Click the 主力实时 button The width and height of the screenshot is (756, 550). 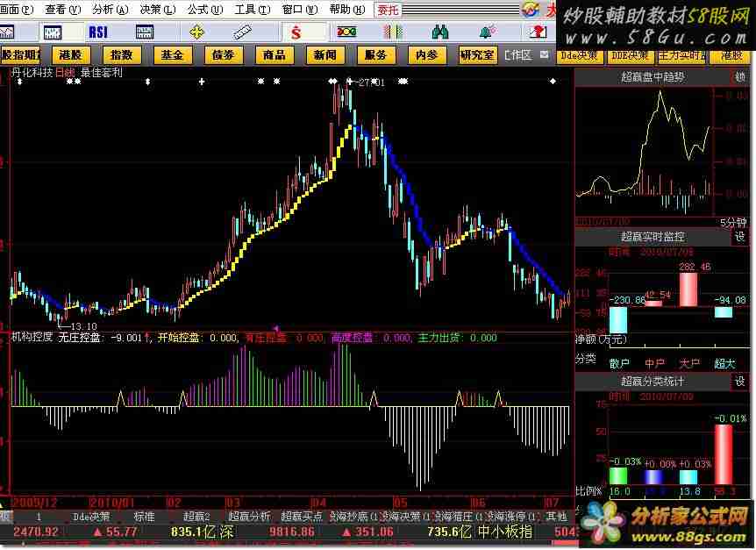coord(681,55)
